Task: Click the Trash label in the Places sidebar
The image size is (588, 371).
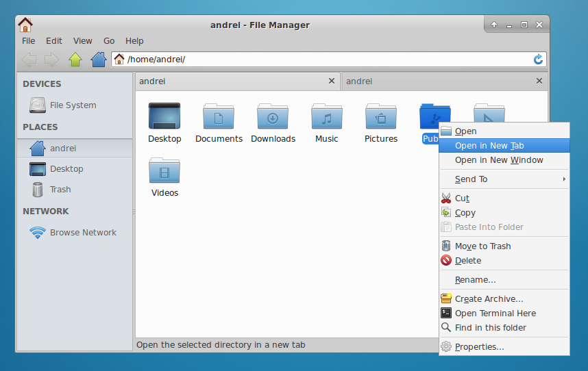Action: [60, 190]
